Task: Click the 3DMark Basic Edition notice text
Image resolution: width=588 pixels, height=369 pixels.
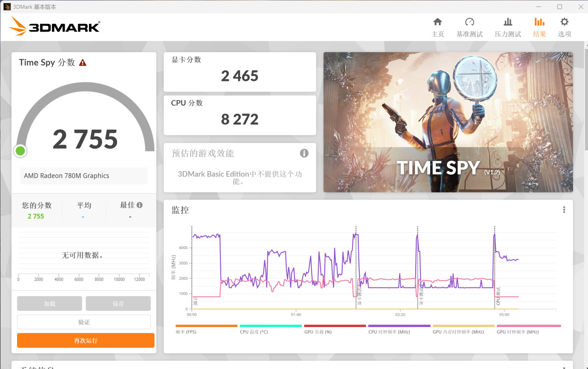Action: [x=240, y=178]
